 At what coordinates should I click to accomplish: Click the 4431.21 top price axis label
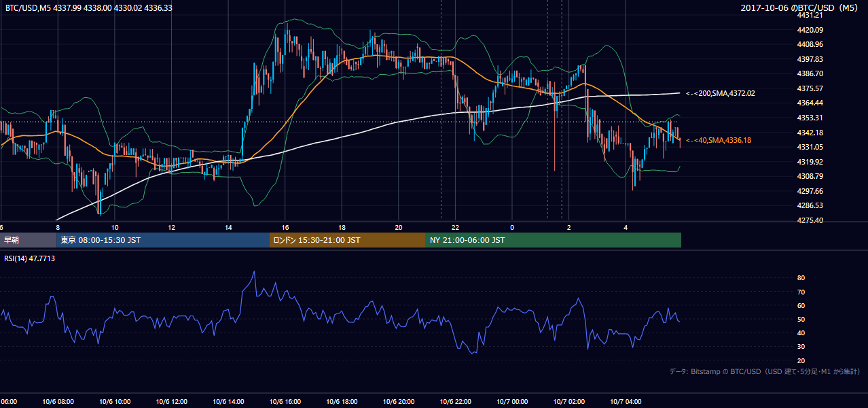point(810,15)
